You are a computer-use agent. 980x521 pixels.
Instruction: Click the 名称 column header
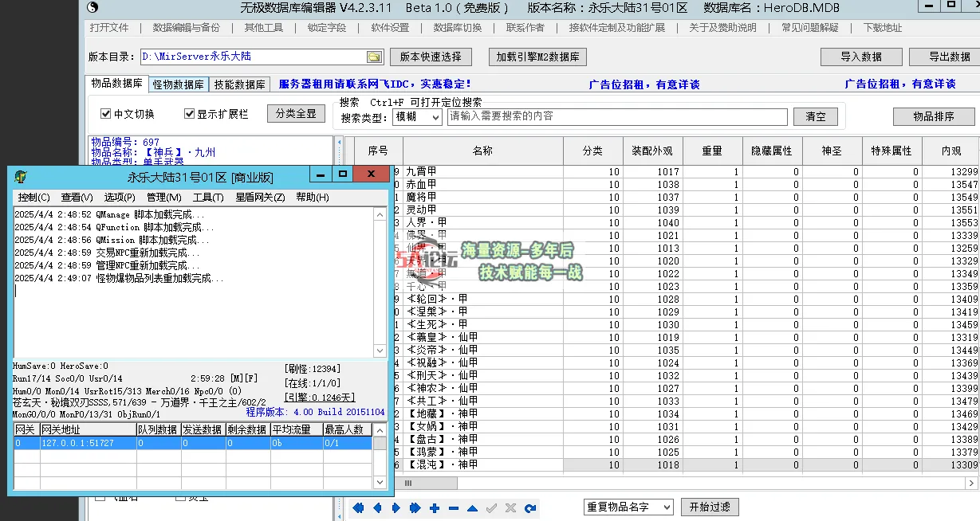482,151
